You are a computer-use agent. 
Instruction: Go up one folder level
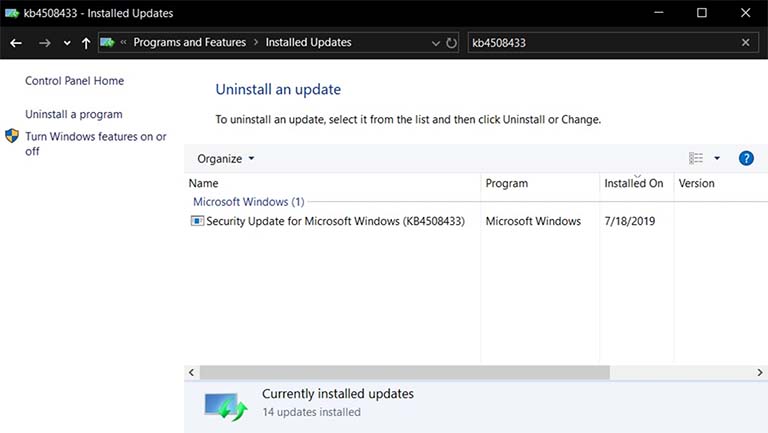86,43
